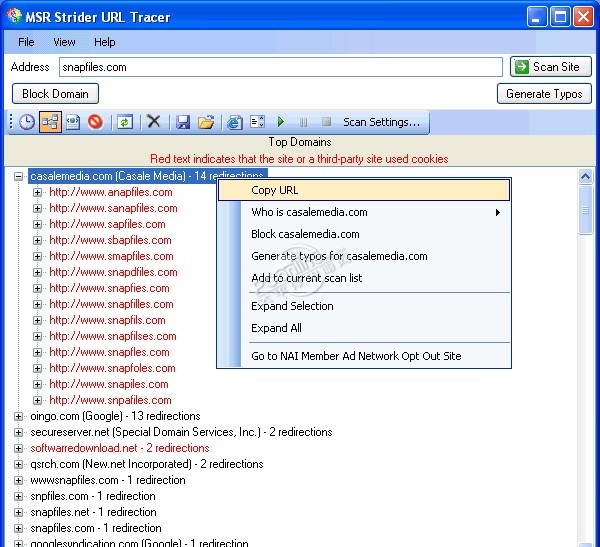600x547 pixels.
Task: Choose Expand Selection in context menu
Action: point(364,306)
